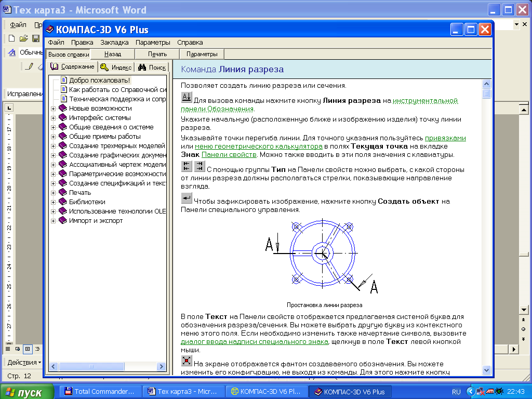Click Word vertical scrollbar down arrow

tap(524, 310)
